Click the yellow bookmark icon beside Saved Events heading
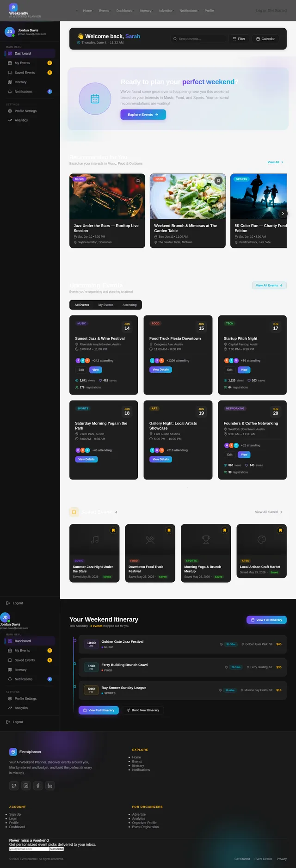Viewport: 296px width, 868px height. [74, 512]
